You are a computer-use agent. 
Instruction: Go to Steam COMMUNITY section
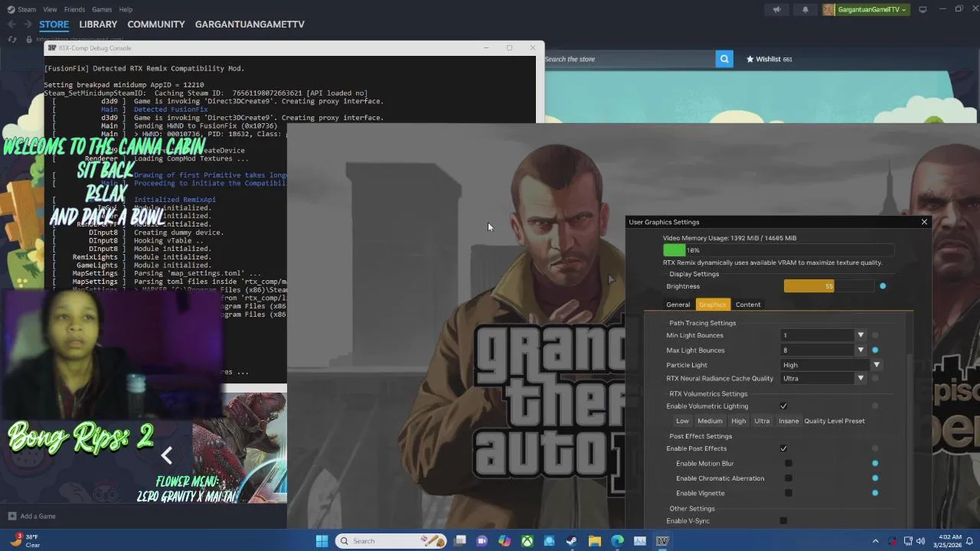click(x=156, y=24)
